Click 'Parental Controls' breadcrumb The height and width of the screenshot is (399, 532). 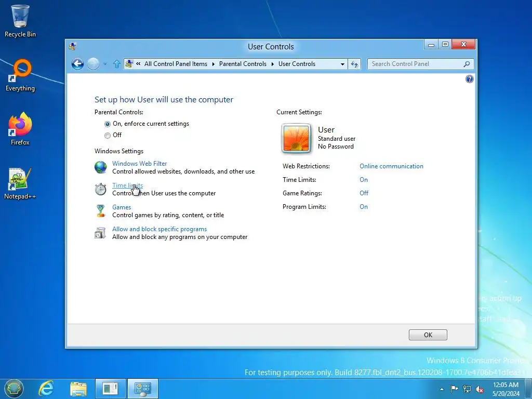pyautogui.click(x=243, y=64)
